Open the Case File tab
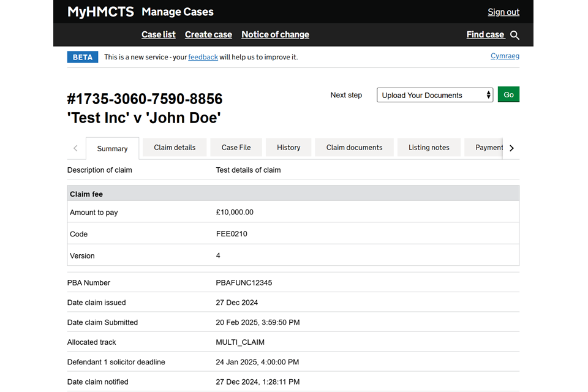Viewport: 588px width, 392px height. click(236, 148)
